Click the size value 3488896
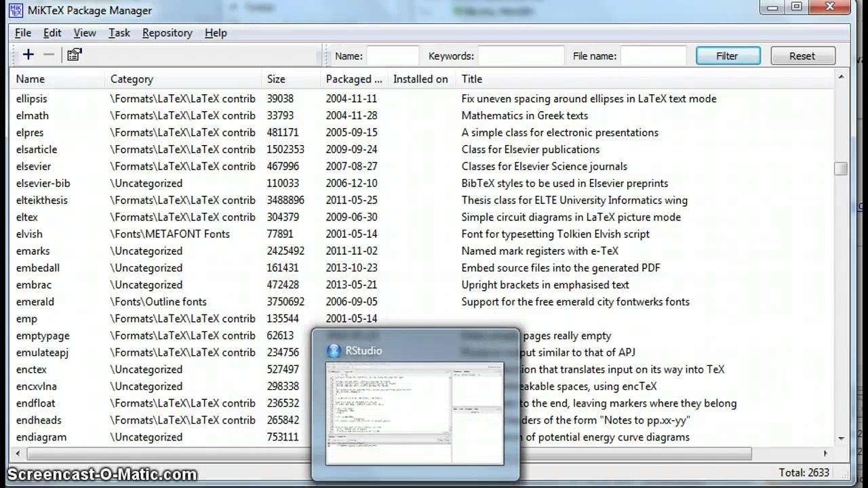Viewport: 868px width, 488px height. point(285,200)
